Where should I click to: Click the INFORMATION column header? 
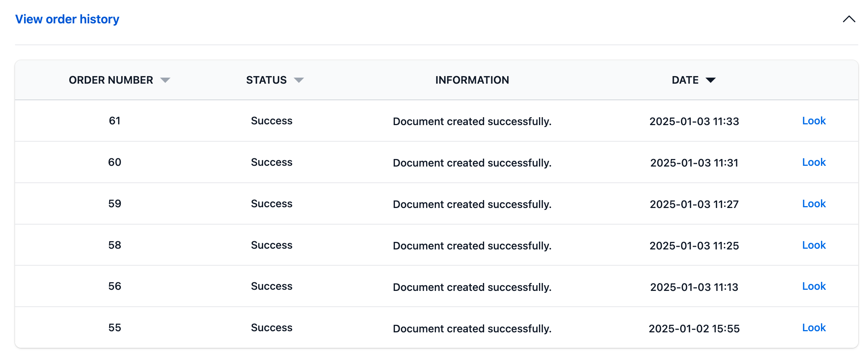tap(472, 80)
